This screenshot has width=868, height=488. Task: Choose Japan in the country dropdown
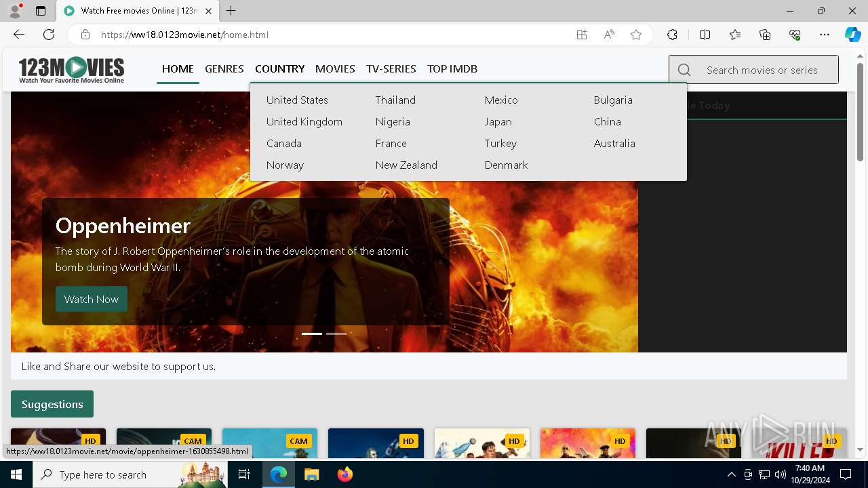click(x=498, y=121)
